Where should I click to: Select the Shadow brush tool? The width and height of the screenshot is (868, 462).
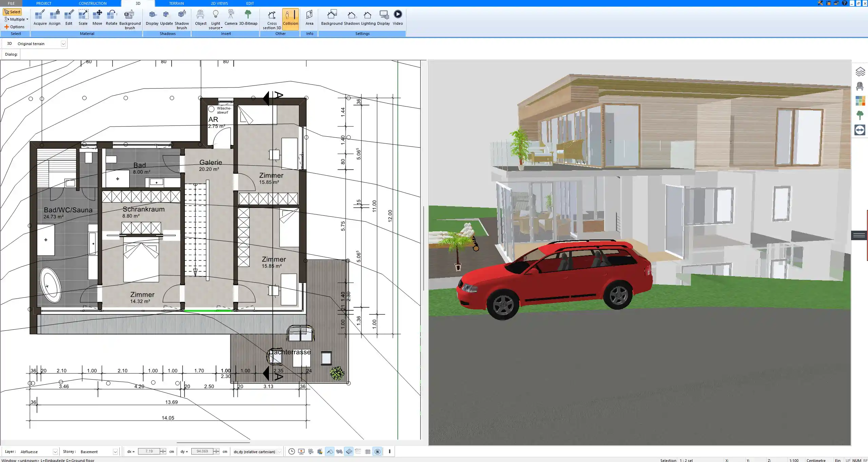pos(182,20)
